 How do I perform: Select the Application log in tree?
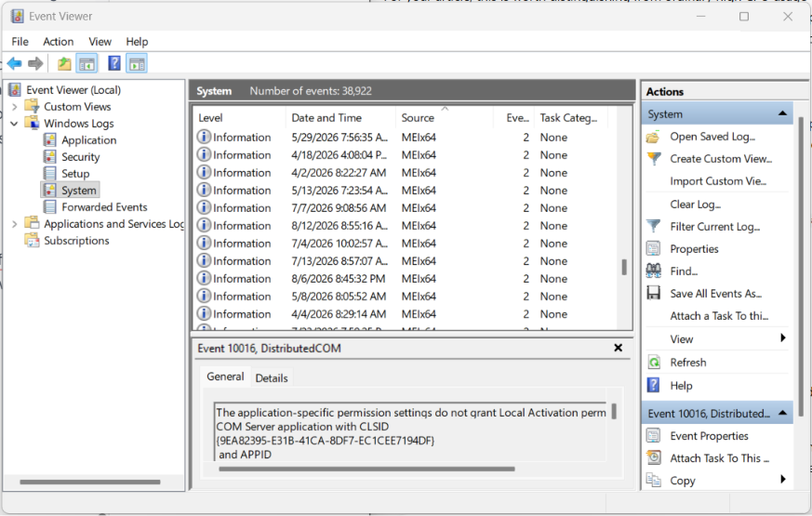pyautogui.click(x=88, y=140)
